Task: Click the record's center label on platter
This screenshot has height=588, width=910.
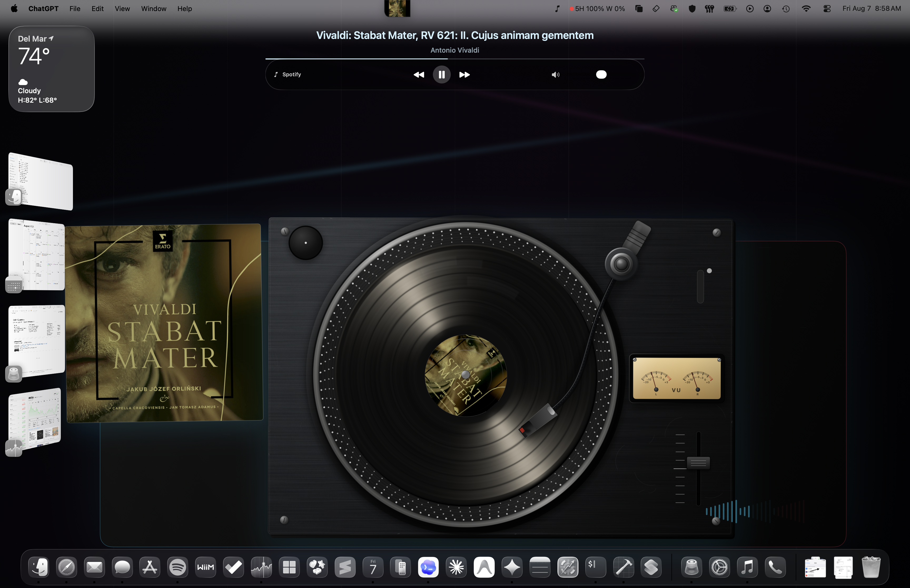Action: [466, 375]
